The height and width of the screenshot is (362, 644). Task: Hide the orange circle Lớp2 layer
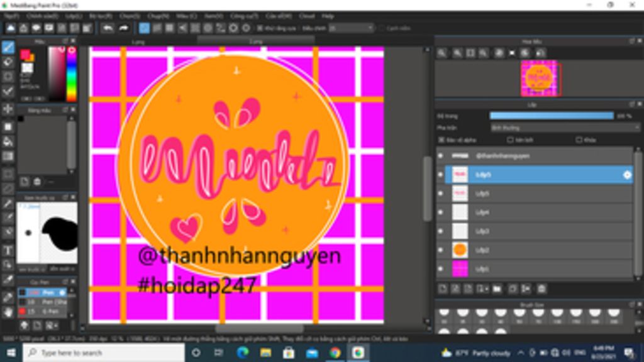441,250
